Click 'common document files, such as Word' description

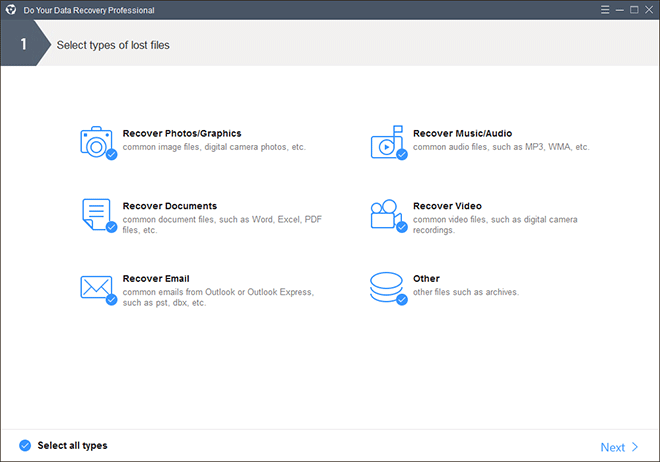pos(222,225)
